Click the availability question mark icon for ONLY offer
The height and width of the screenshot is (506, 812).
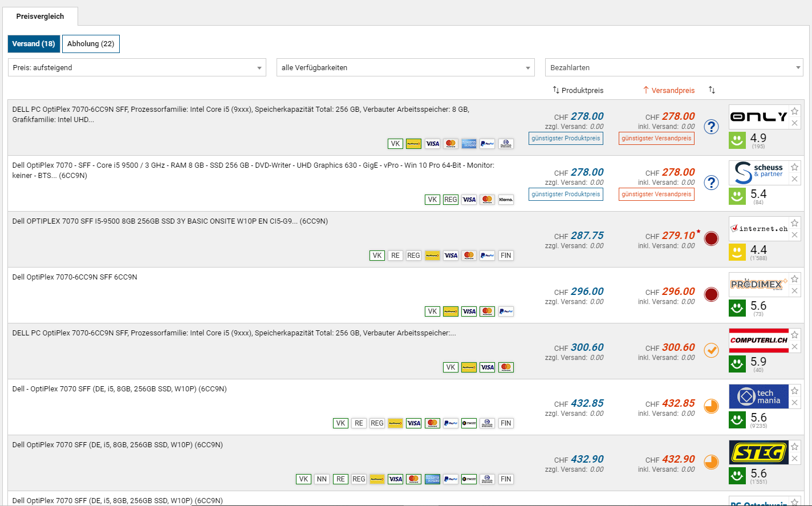[711, 127]
